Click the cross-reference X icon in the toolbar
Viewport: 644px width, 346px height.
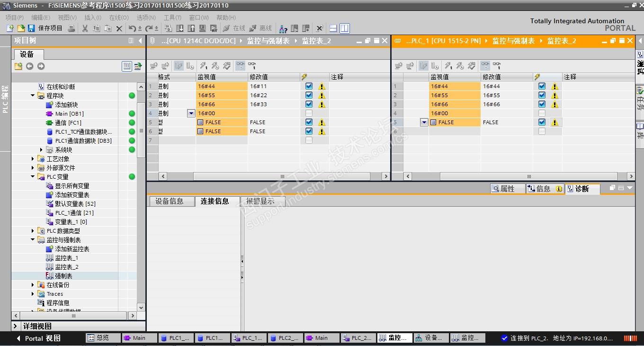pos(320,28)
